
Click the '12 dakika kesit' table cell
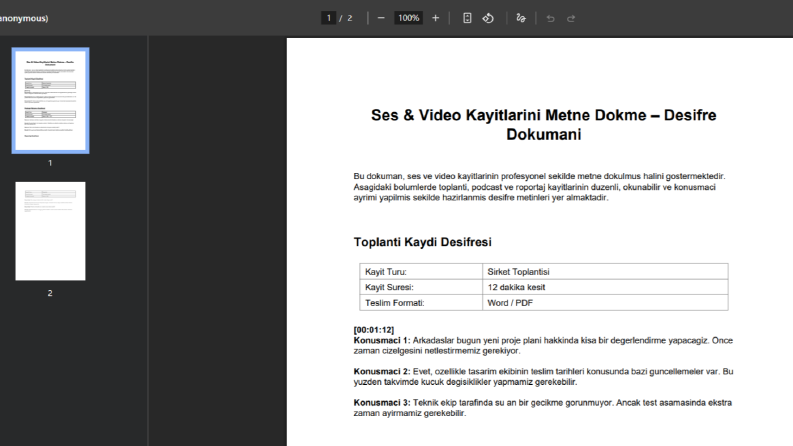tap(605, 287)
